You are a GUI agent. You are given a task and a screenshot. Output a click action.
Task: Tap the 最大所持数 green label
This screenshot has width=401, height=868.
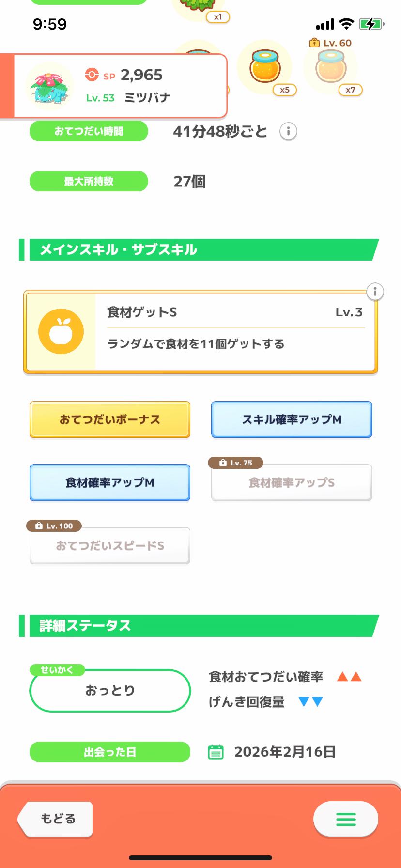click(89, 181)
